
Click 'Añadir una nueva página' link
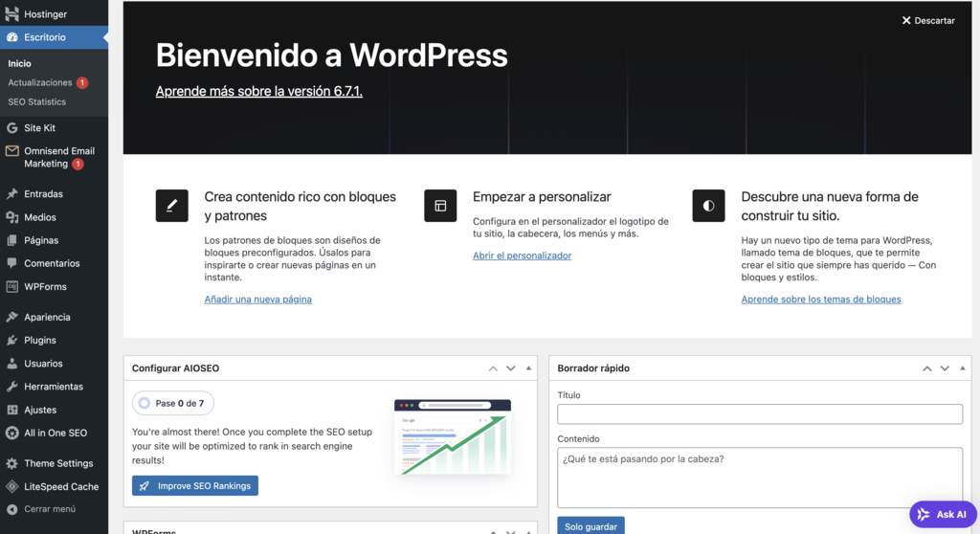[x=258, y=300]
